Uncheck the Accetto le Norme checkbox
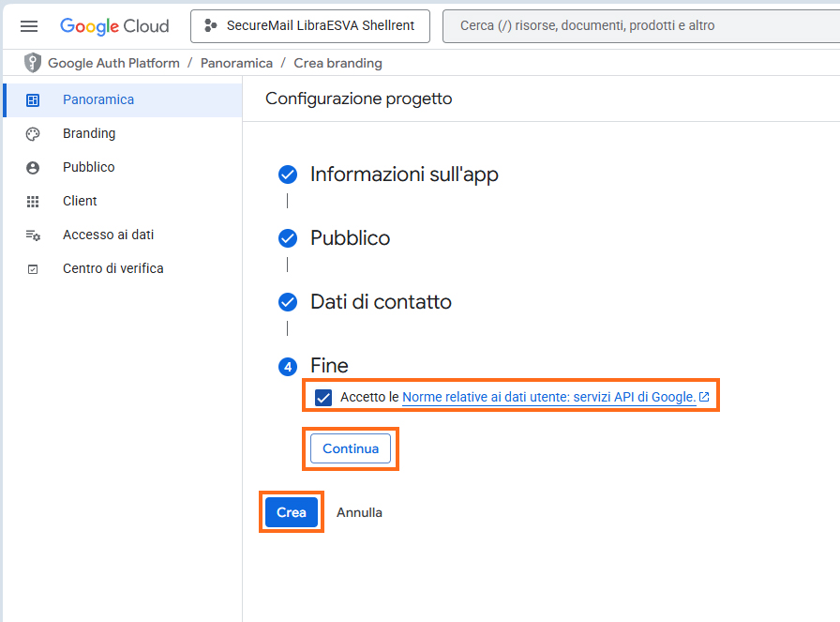The height and width of the screenshot is (622, 840). 323,398
